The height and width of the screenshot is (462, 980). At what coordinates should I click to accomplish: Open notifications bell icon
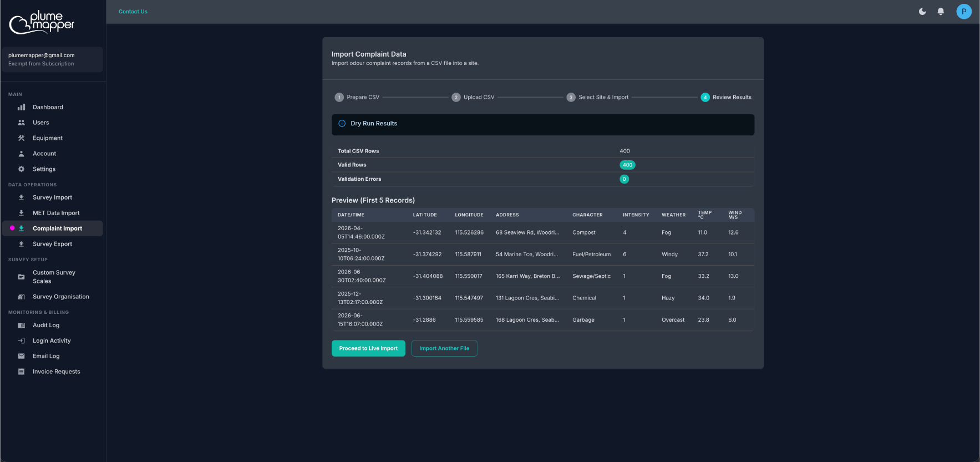941,12
